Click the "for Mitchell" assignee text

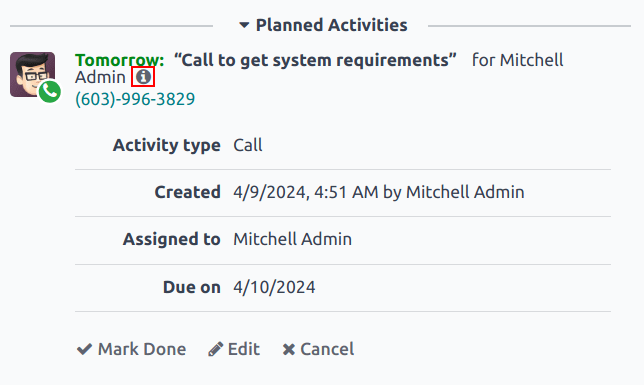[x=518, y=60]
